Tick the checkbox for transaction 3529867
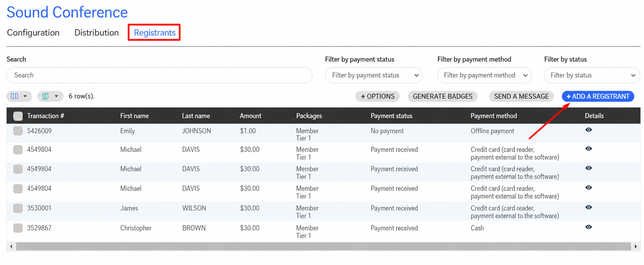The width and height of the screenshot is (644, 265). coord(18,228)
